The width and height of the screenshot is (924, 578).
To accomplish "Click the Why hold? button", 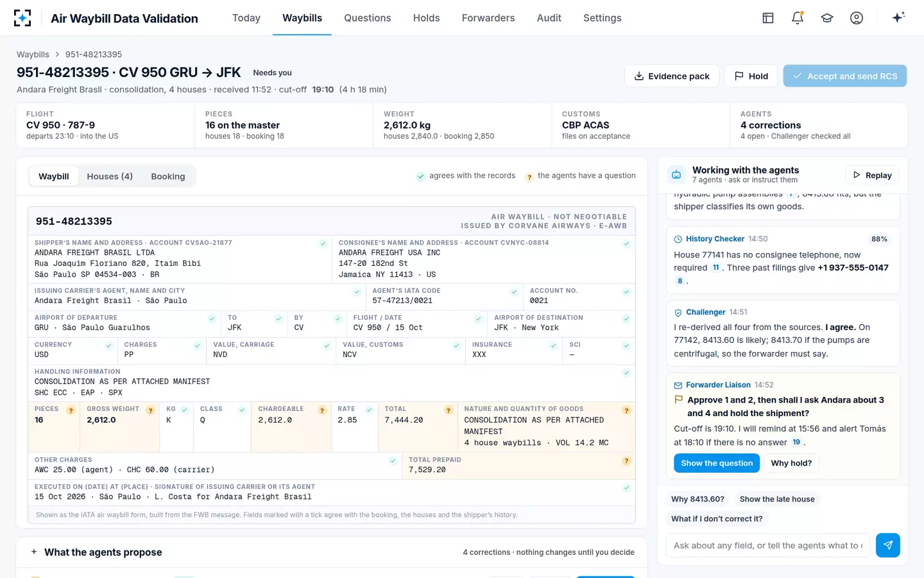I will tap(791, 463).
